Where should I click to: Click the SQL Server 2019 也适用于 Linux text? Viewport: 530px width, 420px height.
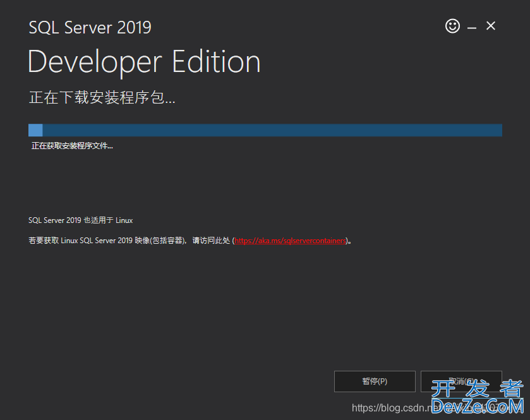[80, 220]
